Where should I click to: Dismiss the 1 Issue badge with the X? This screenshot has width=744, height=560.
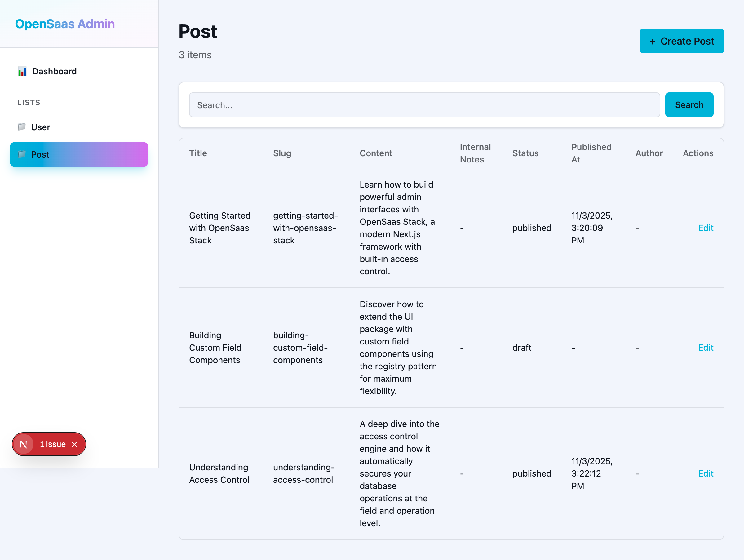click(75, 444)
